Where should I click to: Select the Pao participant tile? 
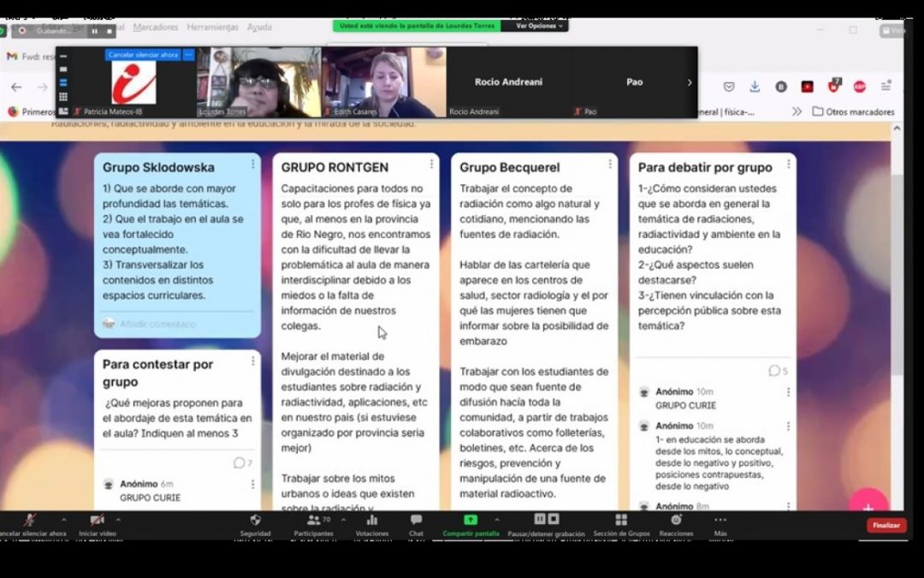coord(634,82)
